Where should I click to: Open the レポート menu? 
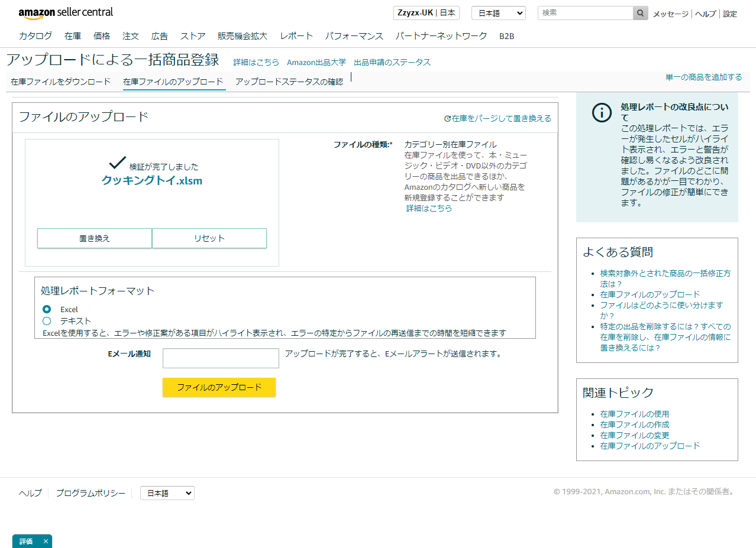[x=296, y=36]
